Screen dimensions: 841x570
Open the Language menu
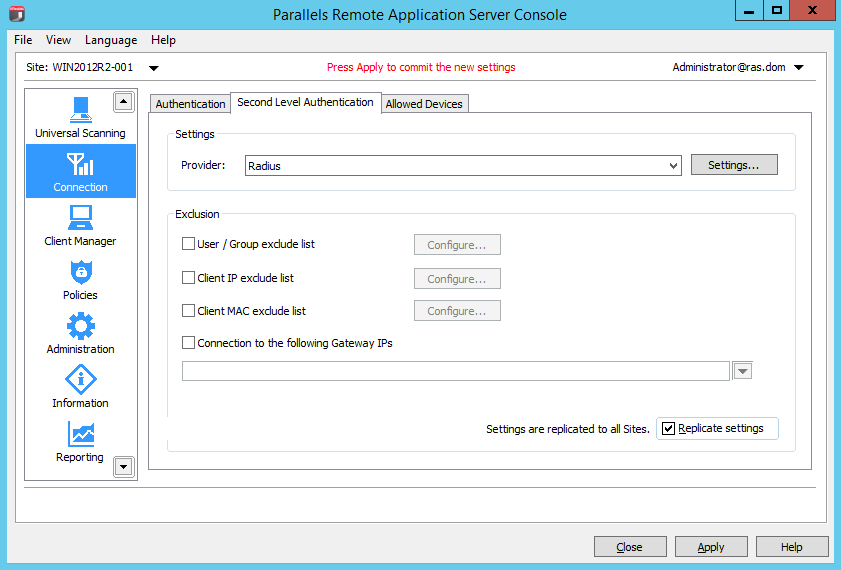coord(111,40)
